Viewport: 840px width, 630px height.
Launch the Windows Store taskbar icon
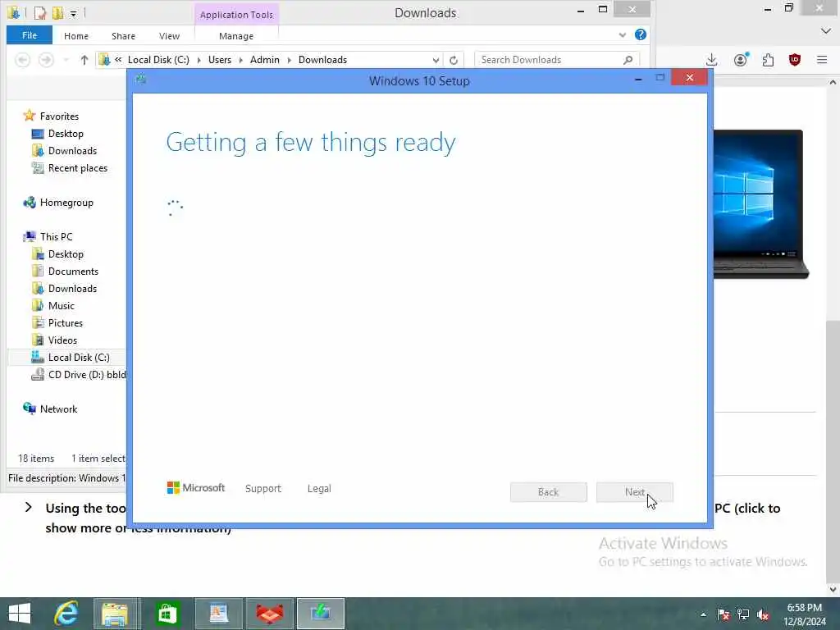(167, 614)
